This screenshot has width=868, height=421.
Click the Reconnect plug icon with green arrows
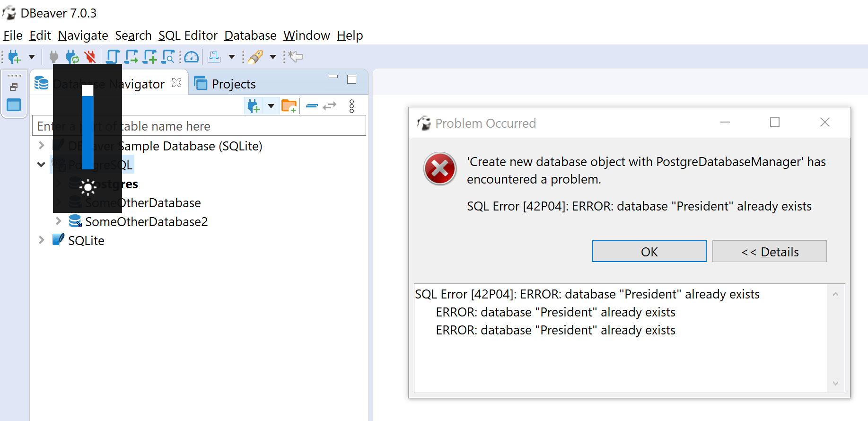[72, 57]
